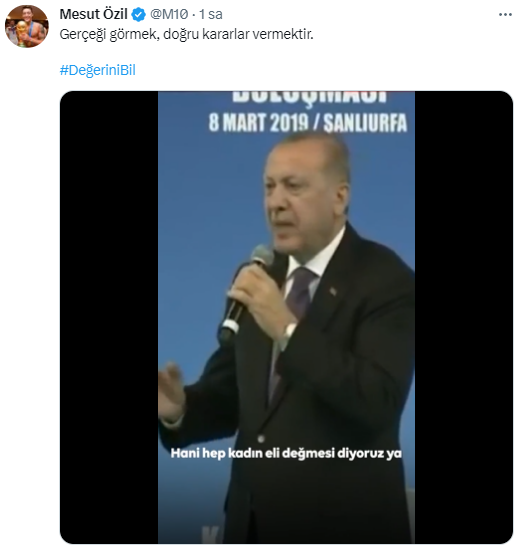520x552 pixels.
Task: Open the Mesut Özil display name link
Action: point(93,14)
